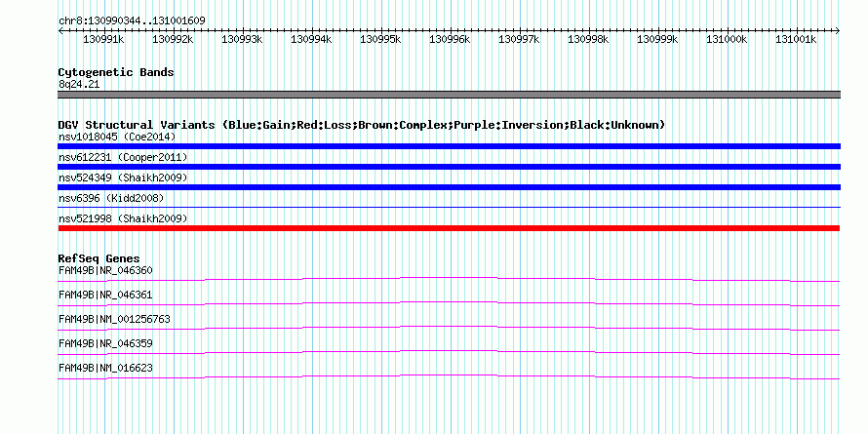
Task: Click the 8q24.21 band label
Action: pyautogui.click(x=79, y=85)
